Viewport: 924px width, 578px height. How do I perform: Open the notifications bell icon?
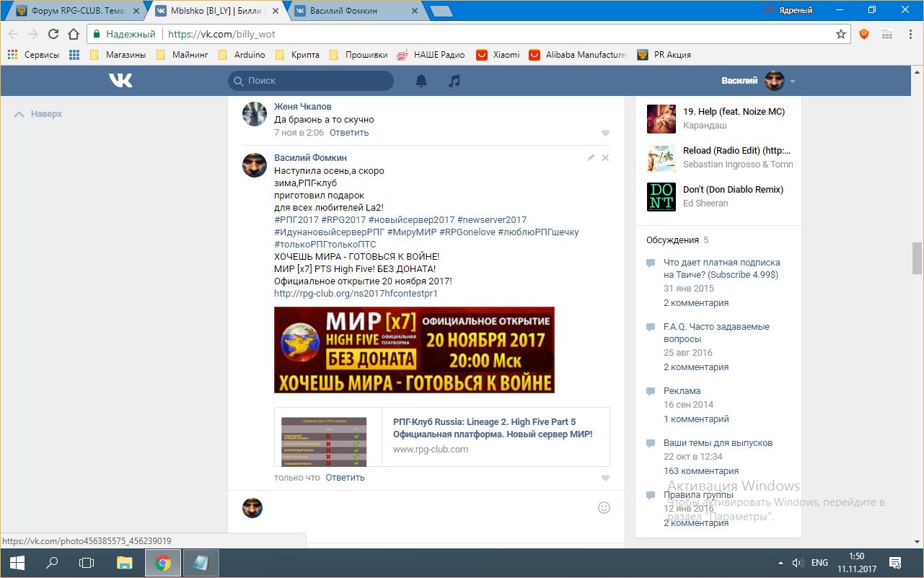click(421, 81)
